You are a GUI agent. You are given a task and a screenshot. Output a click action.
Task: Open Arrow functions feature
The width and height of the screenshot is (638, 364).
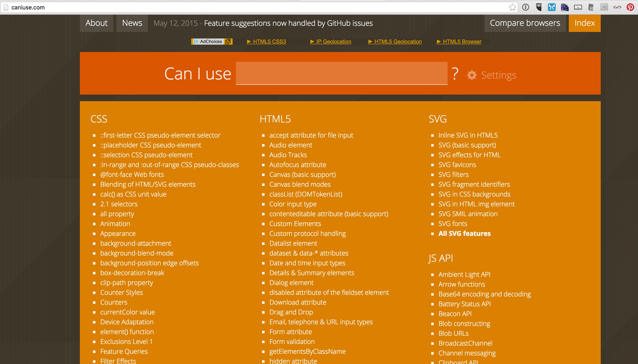462,284
